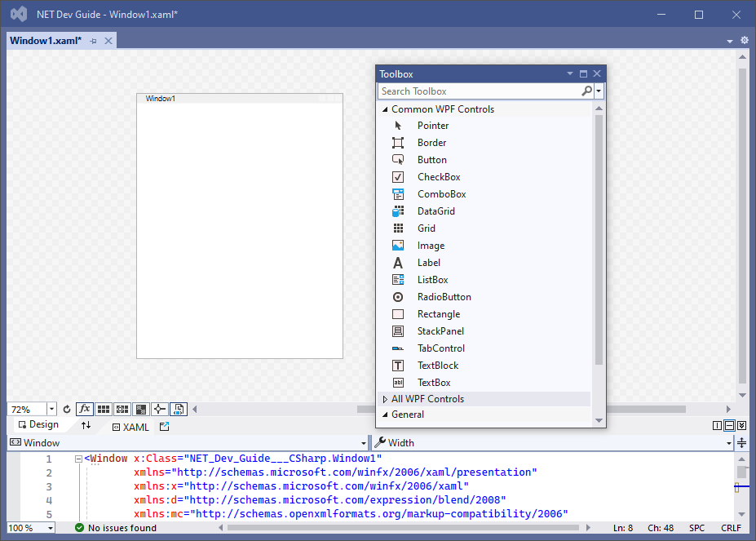The width and height of the screenshot is (756, 541).
Task: Maximize the Toolbox panel
Action: (583, 73)
